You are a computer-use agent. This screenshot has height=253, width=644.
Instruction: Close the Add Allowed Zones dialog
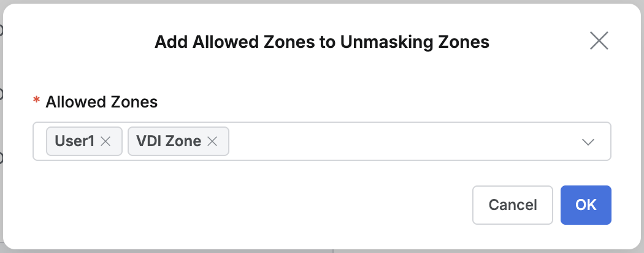[x=599, y=41]
